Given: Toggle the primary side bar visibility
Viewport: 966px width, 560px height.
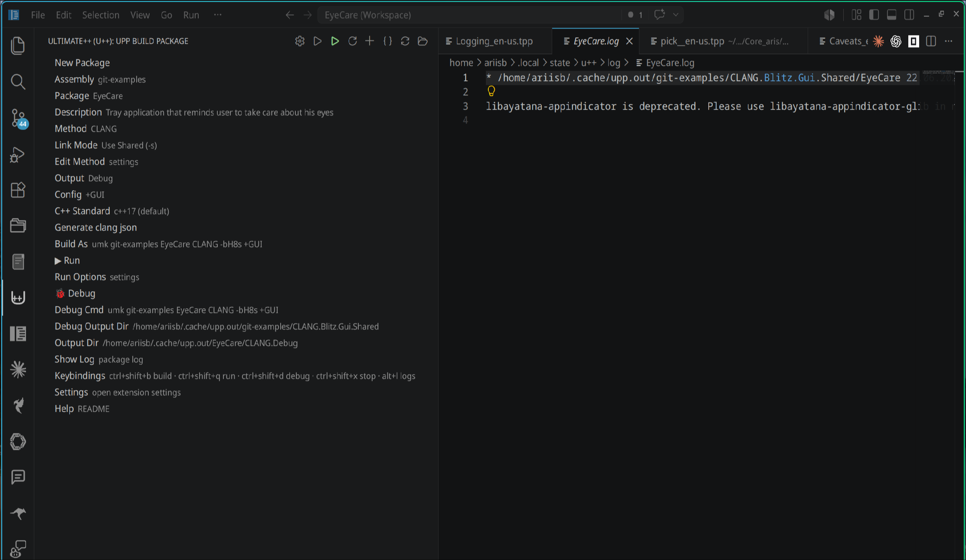Looking at the screenshot, I should tap(874, 15).
